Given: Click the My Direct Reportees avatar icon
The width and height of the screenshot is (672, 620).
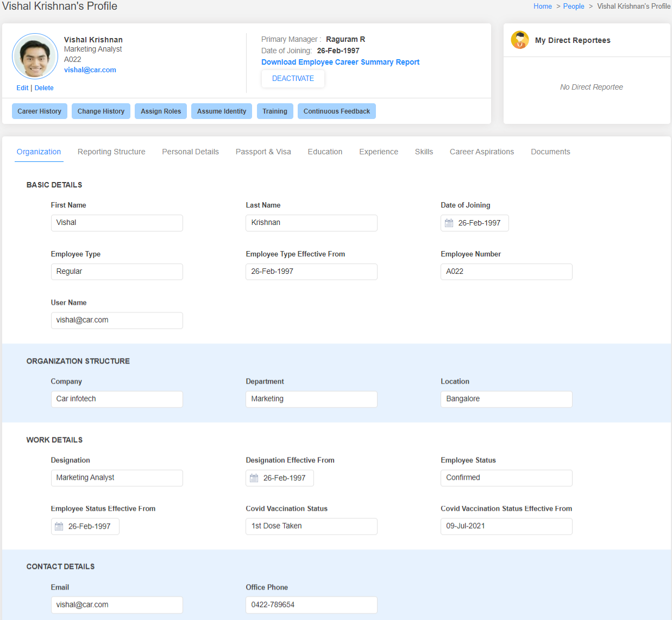Looking at the screenshot, I should point(520,40).
